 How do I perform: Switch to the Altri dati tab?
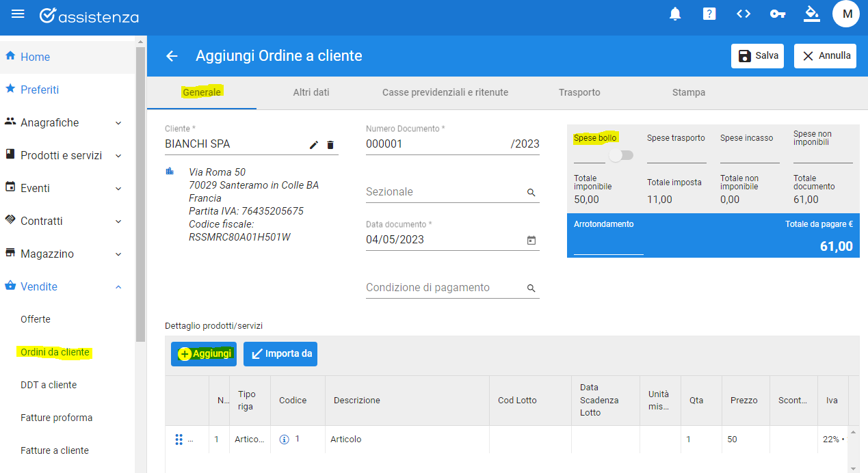point(311,92)
